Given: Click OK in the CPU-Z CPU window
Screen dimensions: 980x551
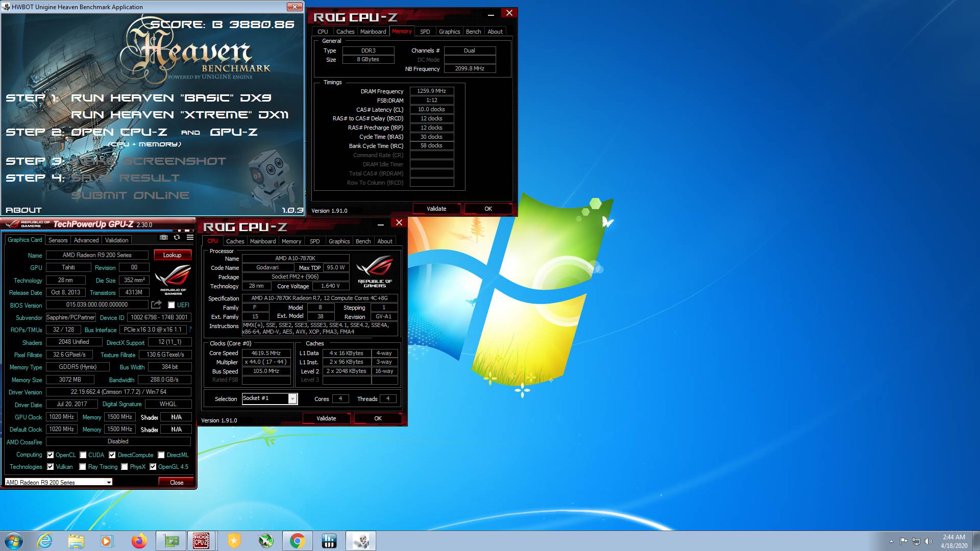Looking at the screenshot, I should coord(378,418).
